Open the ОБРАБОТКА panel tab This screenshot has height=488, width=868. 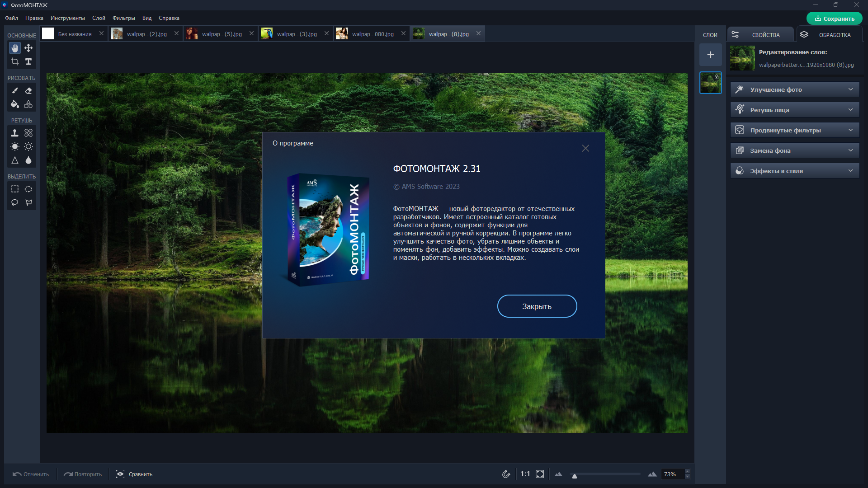coord(829,35)
